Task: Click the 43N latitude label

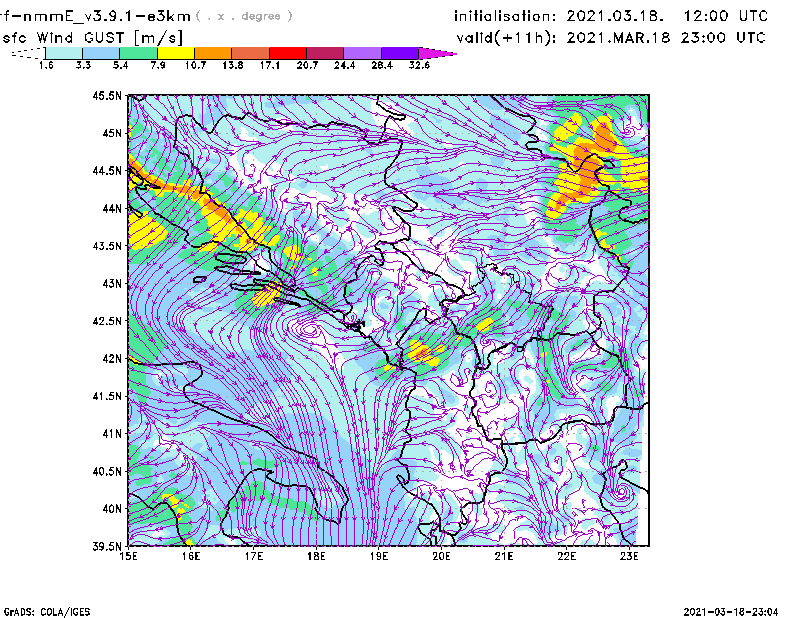Action: pyautogui.click(x=112, y=283)
